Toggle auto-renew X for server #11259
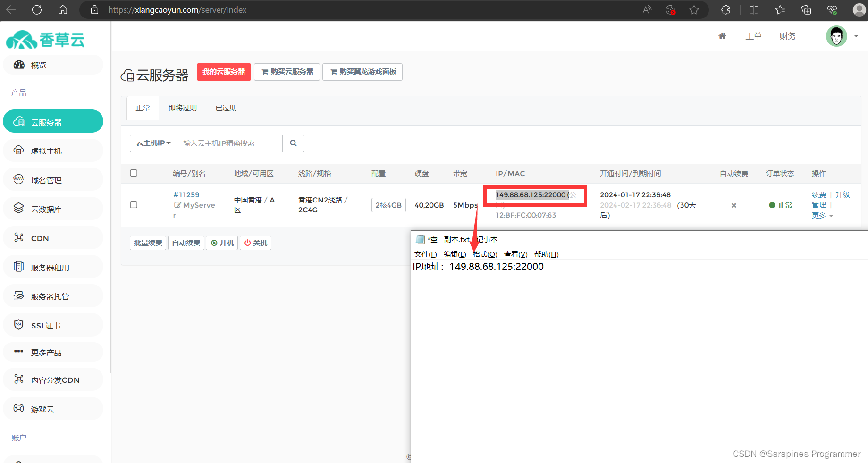This screenshot has width=868, height=463. coord(734,205)
